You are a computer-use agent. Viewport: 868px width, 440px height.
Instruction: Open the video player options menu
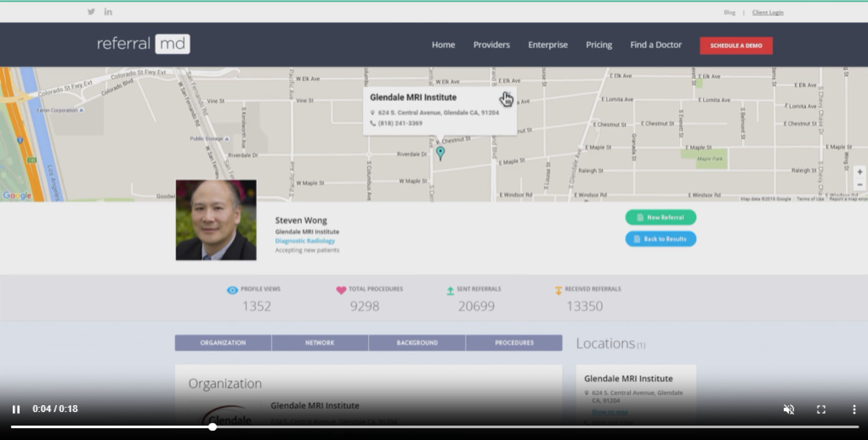click(x=854, y=409)
